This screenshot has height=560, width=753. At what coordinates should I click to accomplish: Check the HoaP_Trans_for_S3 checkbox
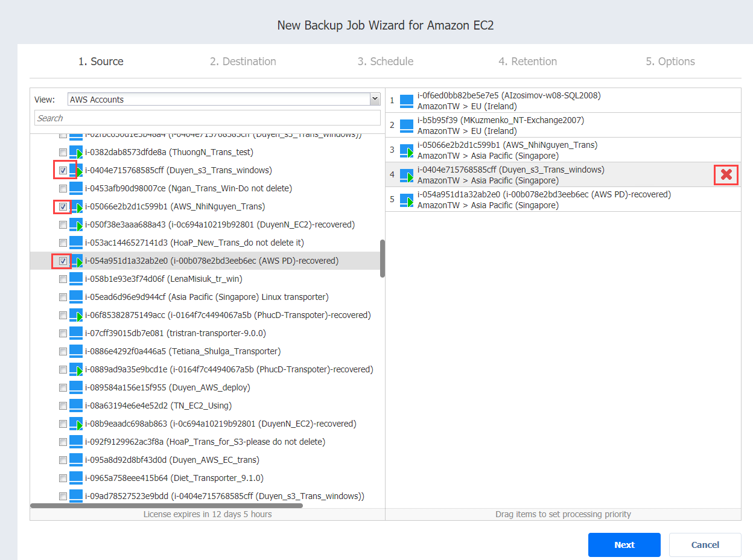(63, 442)
